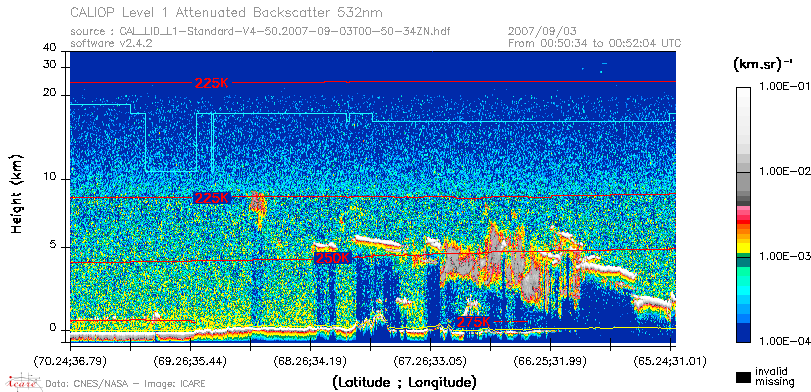Click the source filename text line
The width and height of the screenshot is (811, 392).
pos(260,32)
